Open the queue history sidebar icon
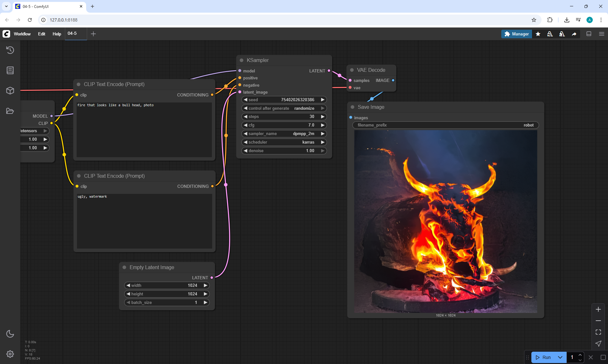Image resolution: width=608 pixels, height=364 pixels. (x=10, y=50)
